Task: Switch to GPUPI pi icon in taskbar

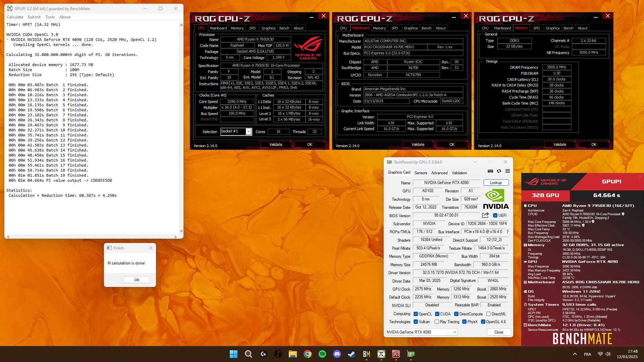Action: (x=381, y=354)
